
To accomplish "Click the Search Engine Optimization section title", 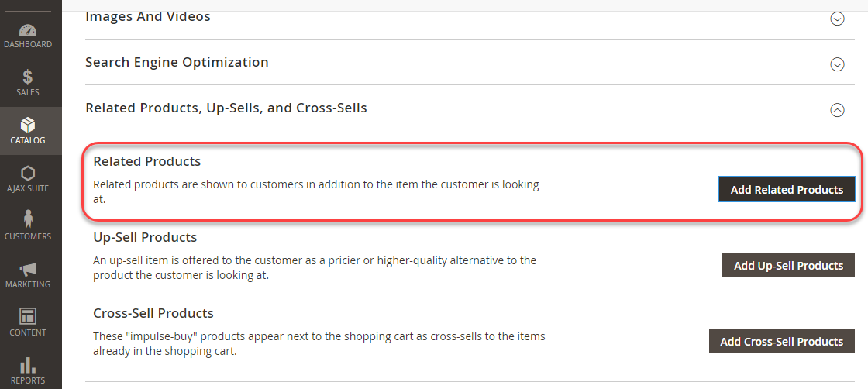I will [177, 62].
